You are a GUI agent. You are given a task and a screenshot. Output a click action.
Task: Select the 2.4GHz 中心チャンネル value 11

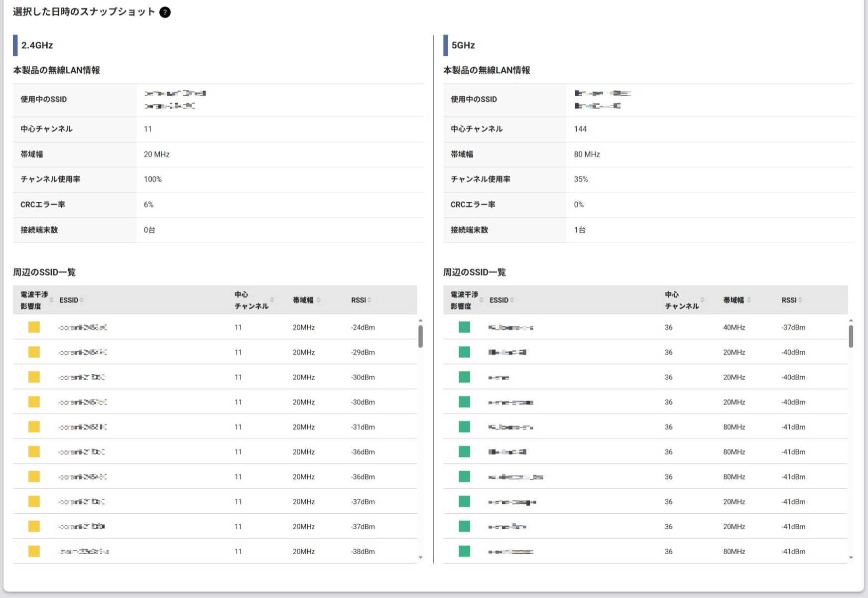click(148, 129)
